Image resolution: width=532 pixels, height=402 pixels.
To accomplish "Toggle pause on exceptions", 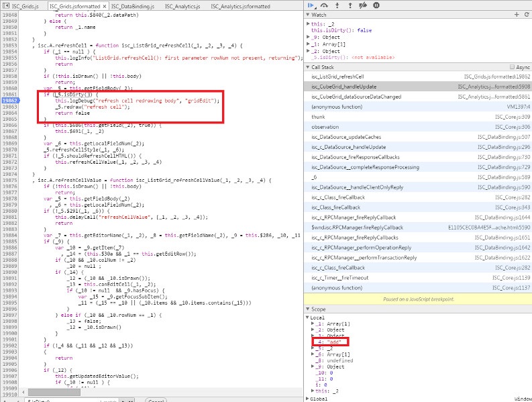I will click(x=376, y=5).
